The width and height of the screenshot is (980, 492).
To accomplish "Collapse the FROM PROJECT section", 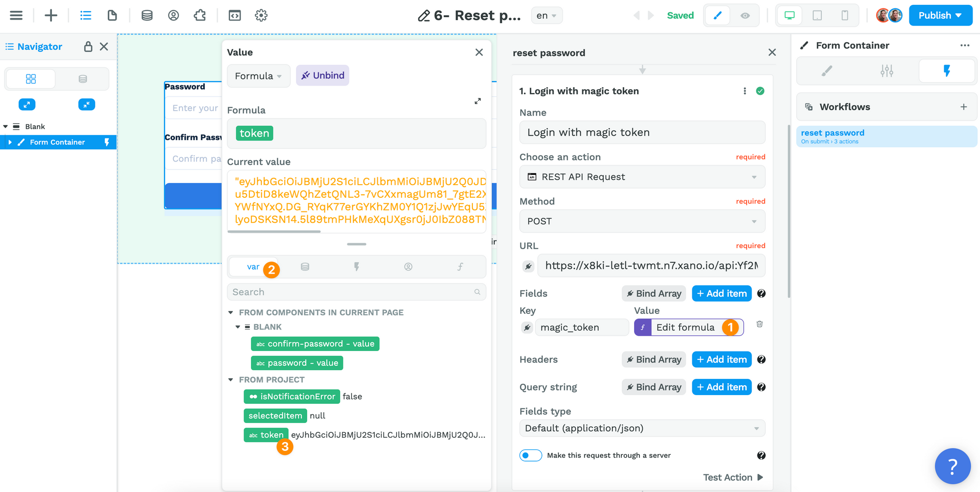I will pos(231,380).
